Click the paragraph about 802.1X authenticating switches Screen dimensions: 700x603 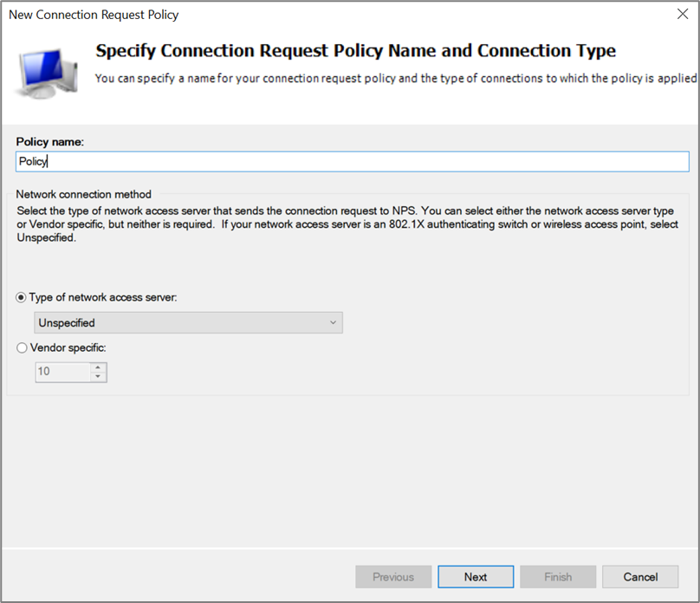(x=347, y=224)
